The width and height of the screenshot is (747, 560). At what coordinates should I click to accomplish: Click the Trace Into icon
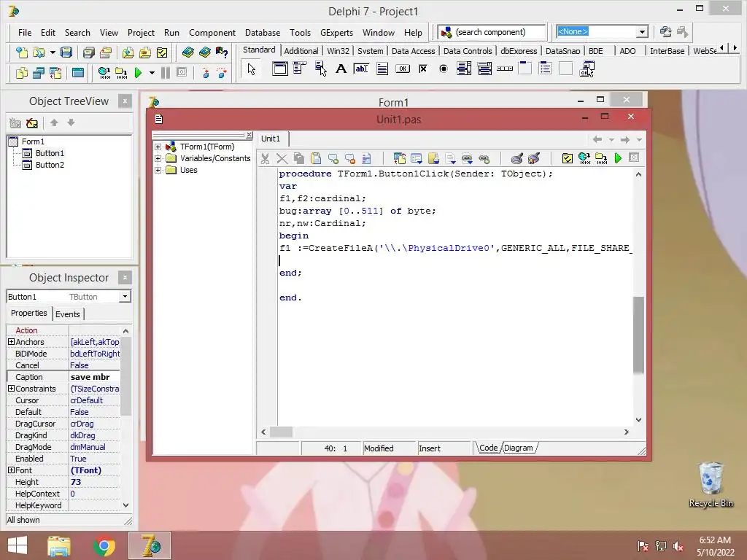coord(205,73)
